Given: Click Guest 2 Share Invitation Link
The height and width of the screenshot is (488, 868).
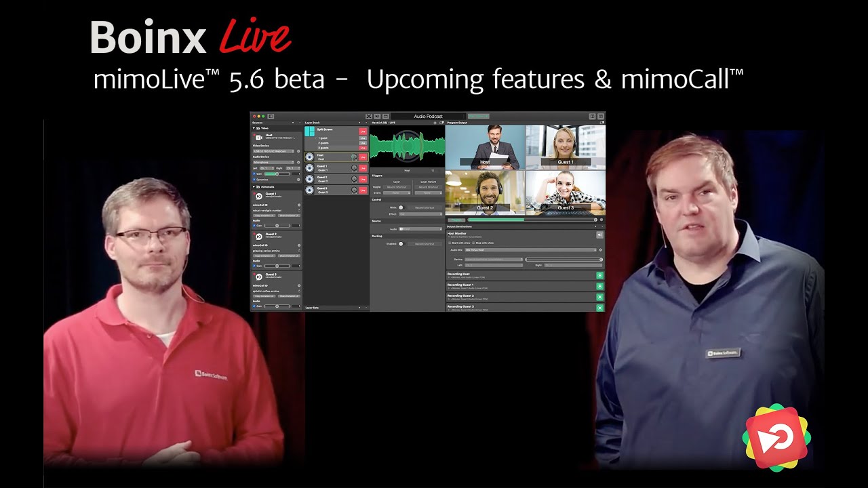Looking at the screenshot, I should coord(290,256).
